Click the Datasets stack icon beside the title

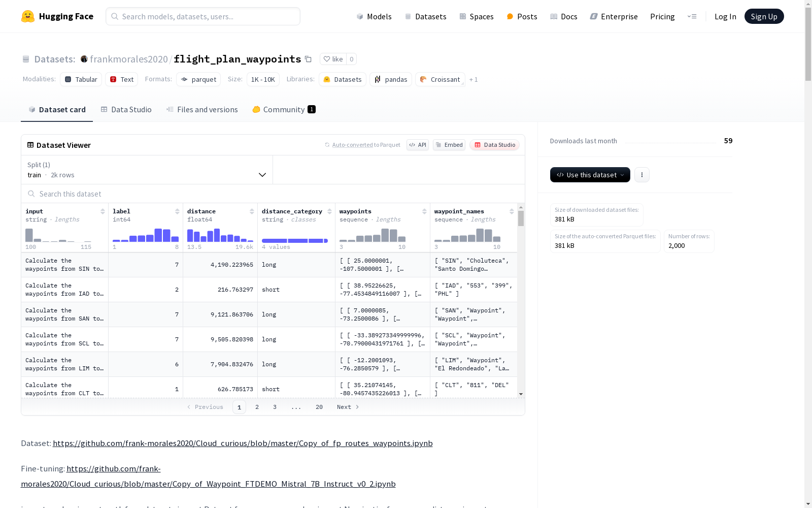pyautogui.click(x=26, y=59)
